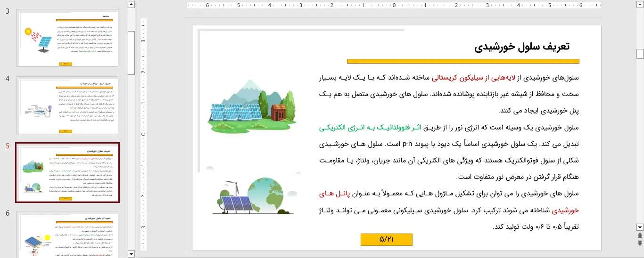Select slide 6 thumbnail at bottom of panel

coord(67,234)
